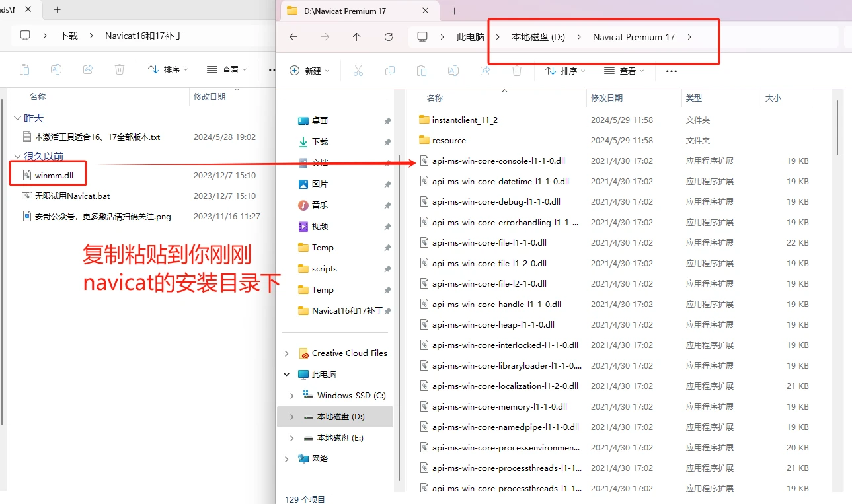Open 查看 dropdown in Navicat Premium 17 window
This screenshot has width=852, height=504.
click(624, 71)
